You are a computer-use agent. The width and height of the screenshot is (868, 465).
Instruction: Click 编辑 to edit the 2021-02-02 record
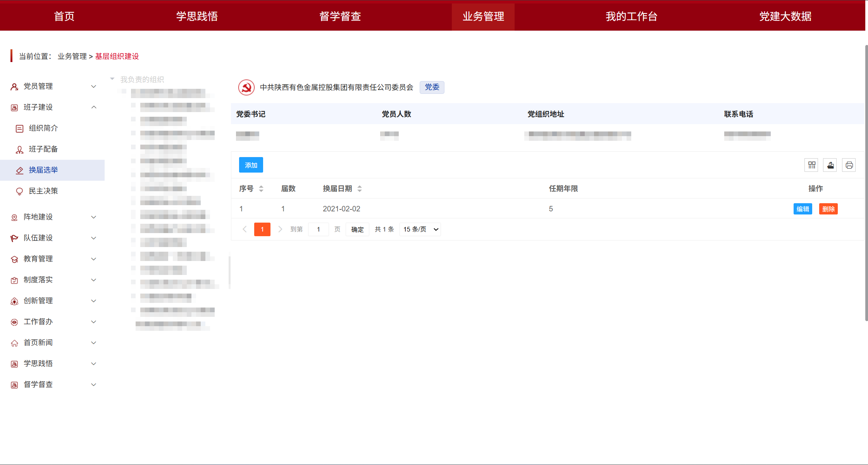pyautogui.click(x=803, y=209)
